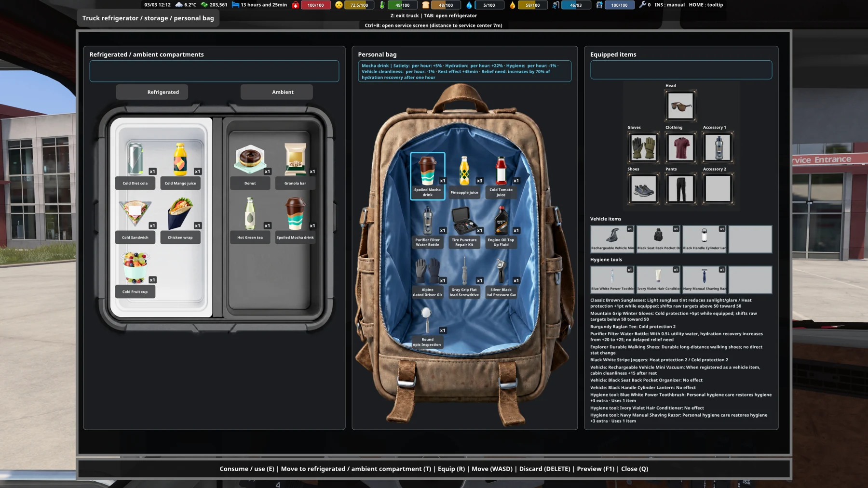Click the Head slot sunglasses

tap(680, 106)
